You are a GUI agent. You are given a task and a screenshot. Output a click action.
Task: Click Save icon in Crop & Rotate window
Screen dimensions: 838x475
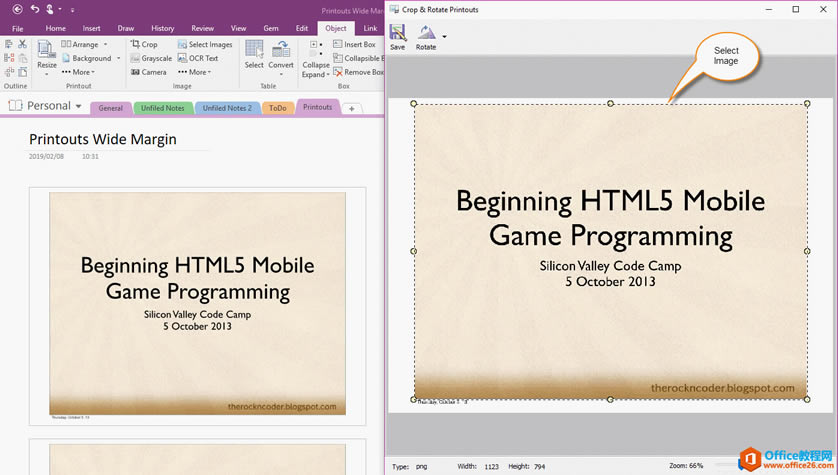397,35
